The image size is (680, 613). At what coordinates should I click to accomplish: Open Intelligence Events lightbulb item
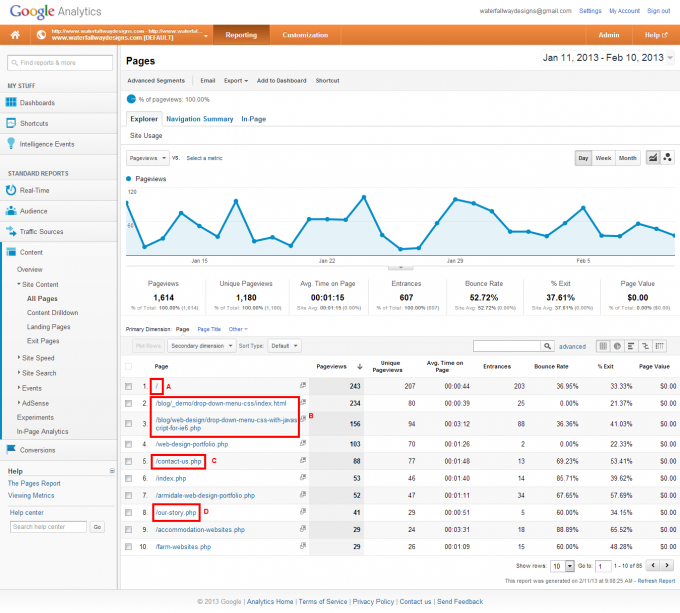click(40, 143)
